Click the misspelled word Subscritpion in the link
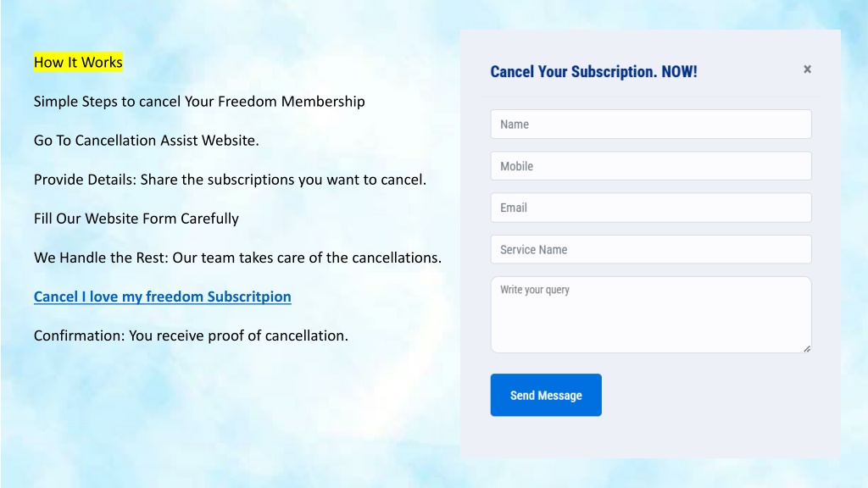The image size is (868, 488). [x=249, y=297]
